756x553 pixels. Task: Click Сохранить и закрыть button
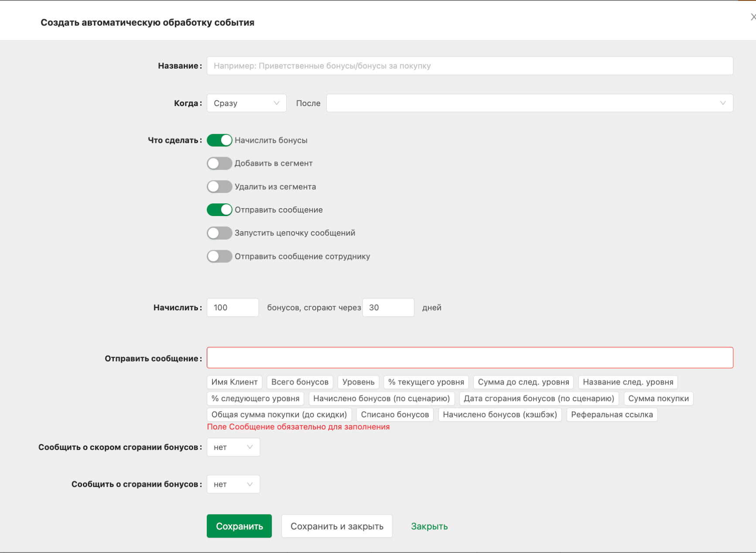click(337, 526)
